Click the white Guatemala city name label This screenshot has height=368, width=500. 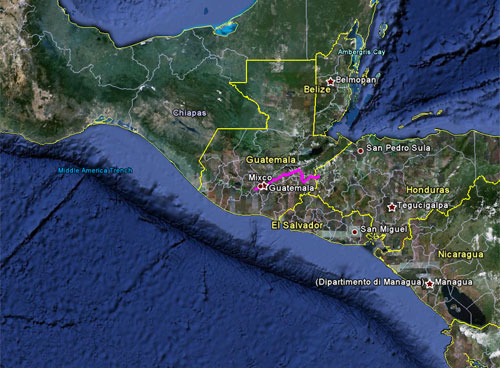(x=292, y=188)
